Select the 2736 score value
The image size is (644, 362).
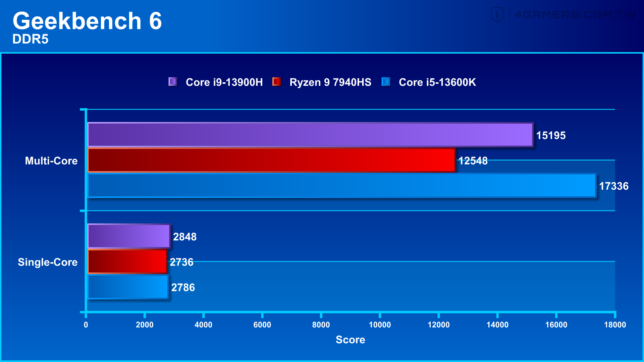pyautogui.click(x=181, y=262)
